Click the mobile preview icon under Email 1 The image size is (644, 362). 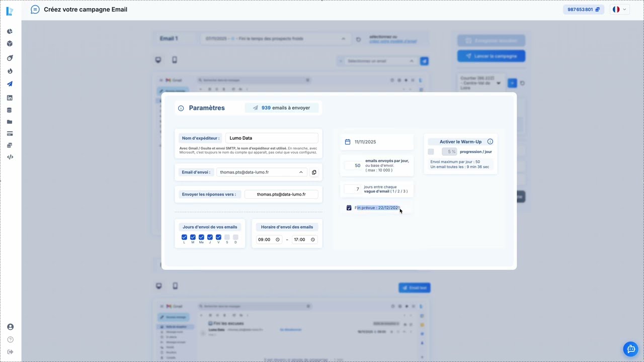tap(175, 60)
